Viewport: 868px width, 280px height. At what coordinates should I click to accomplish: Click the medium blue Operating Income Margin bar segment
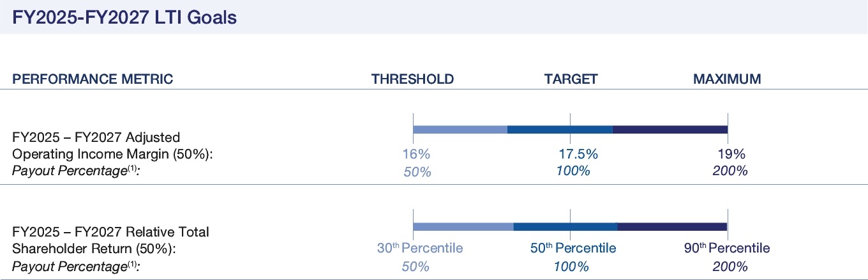point(560,130)
